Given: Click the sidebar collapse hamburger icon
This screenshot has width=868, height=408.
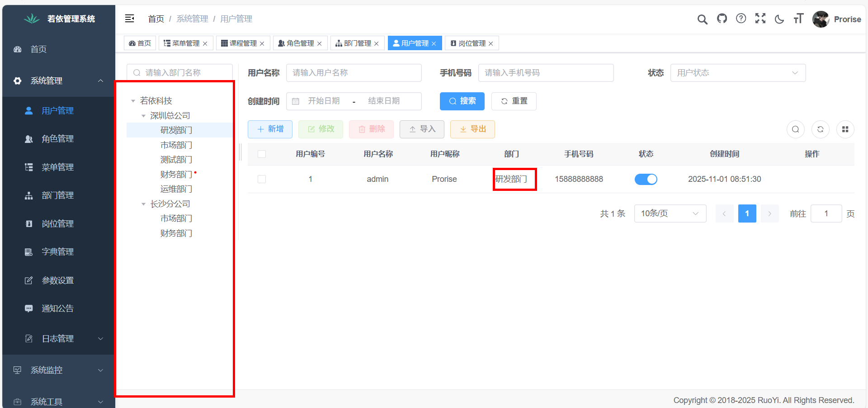Looking at the screenshot, I should coord(130,19).
